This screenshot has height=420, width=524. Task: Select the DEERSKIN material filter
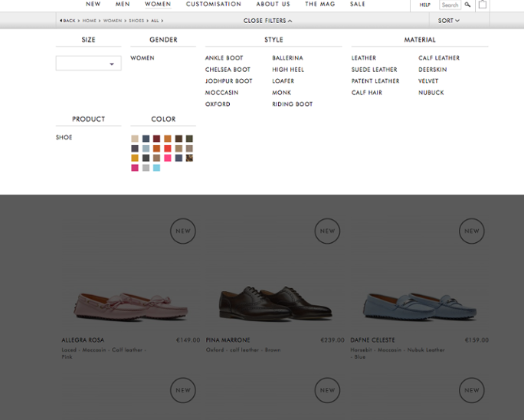(x=432, y=70)
